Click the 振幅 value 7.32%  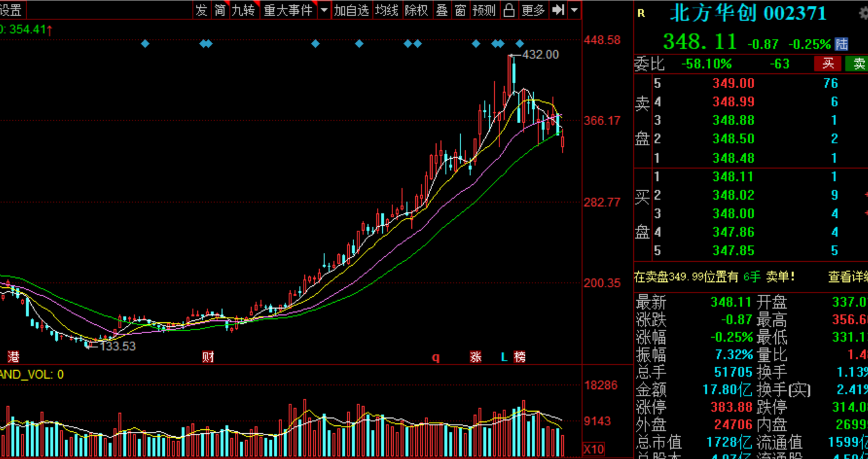(732, 355)
